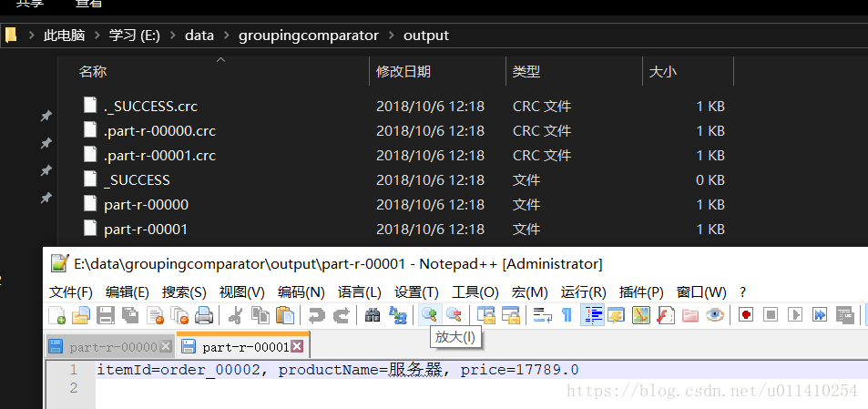Viewport: 868px width, 409px height.
Task: Click the save recorded macro icon
Action: point(844,315)
